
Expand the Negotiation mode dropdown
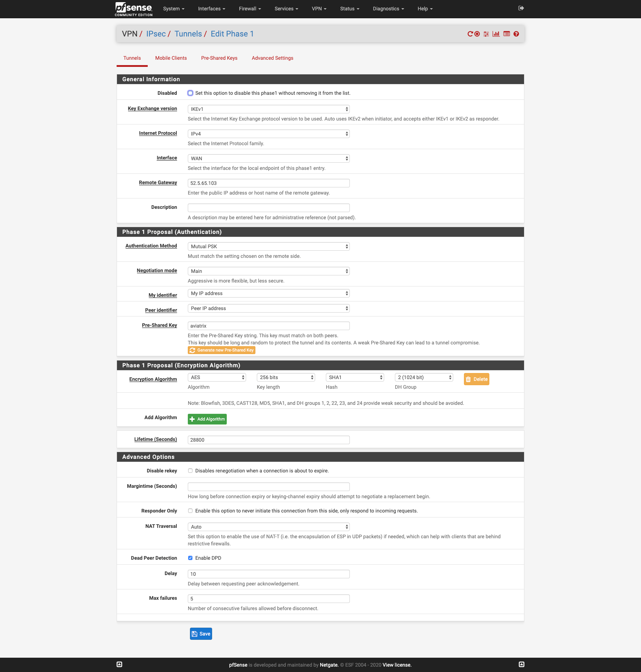(x=268, y=271)
